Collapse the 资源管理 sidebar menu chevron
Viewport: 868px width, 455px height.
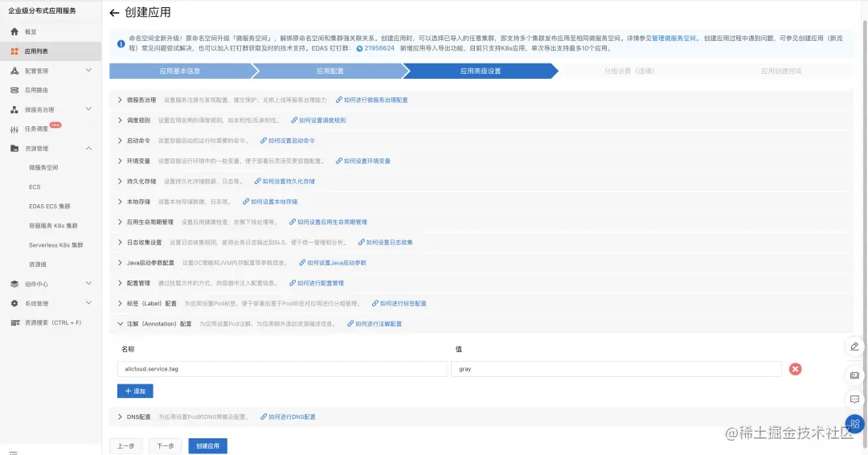(88, 149)
